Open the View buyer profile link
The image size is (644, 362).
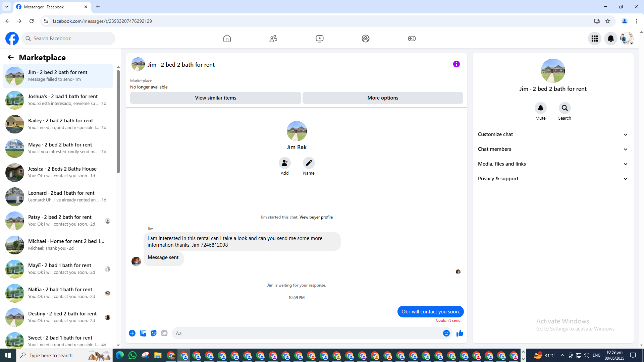coord(316,217)
